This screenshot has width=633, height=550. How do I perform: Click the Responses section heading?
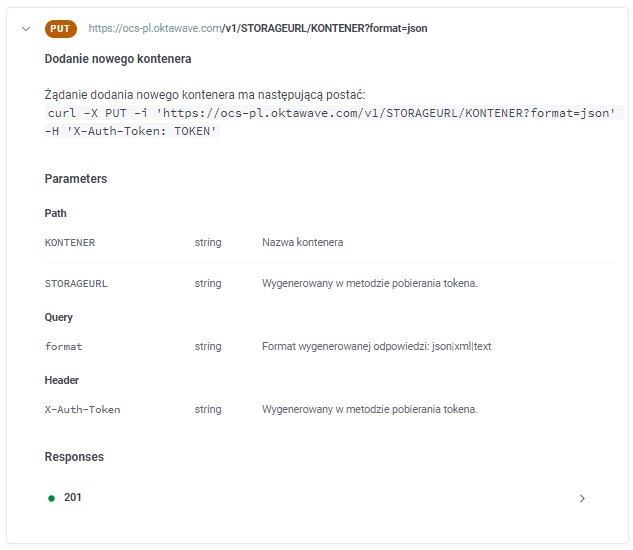[74, 457]
